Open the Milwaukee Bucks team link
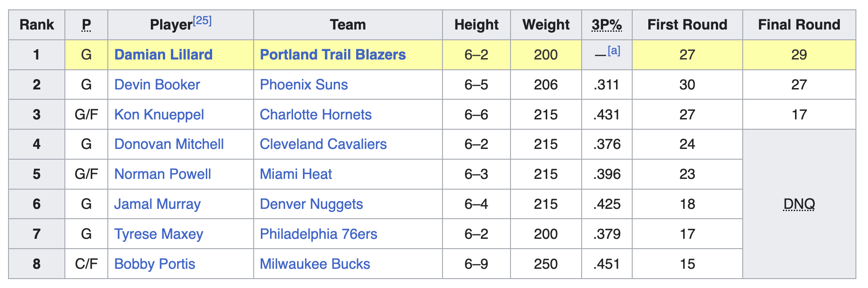Image resolution: width=868 pixels, height=288 pixels. pos(315,264)
